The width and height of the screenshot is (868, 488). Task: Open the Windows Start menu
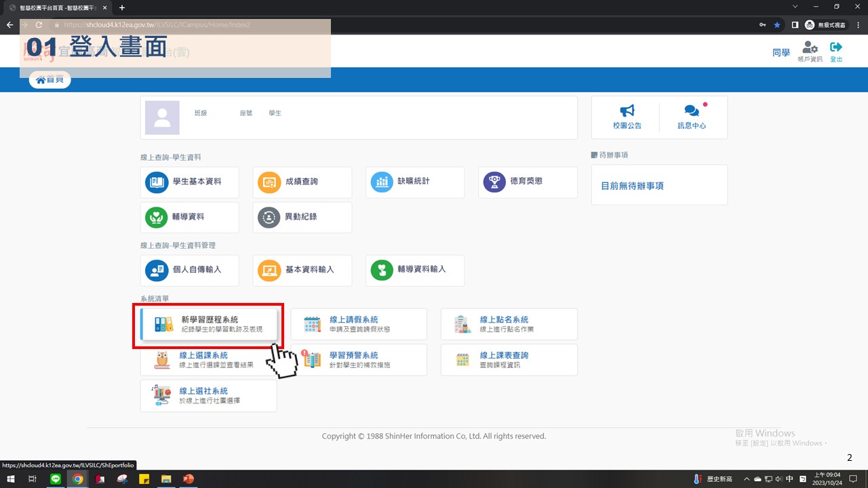pyautogui.click(x=10, y=479)
